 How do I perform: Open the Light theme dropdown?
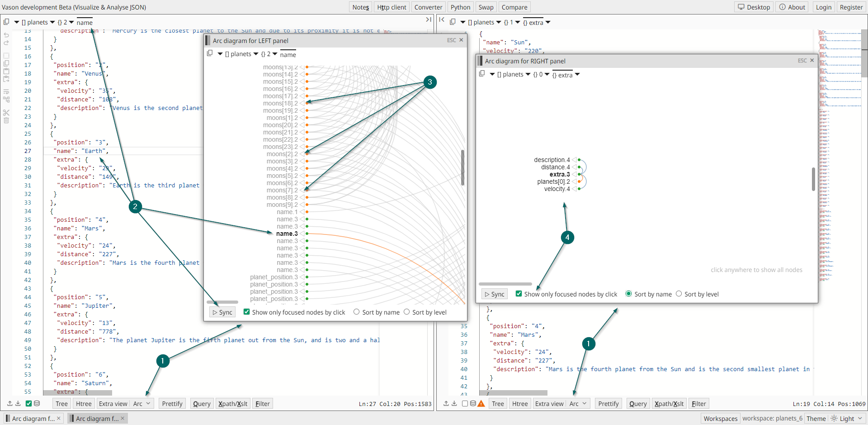tap(847, 419)
